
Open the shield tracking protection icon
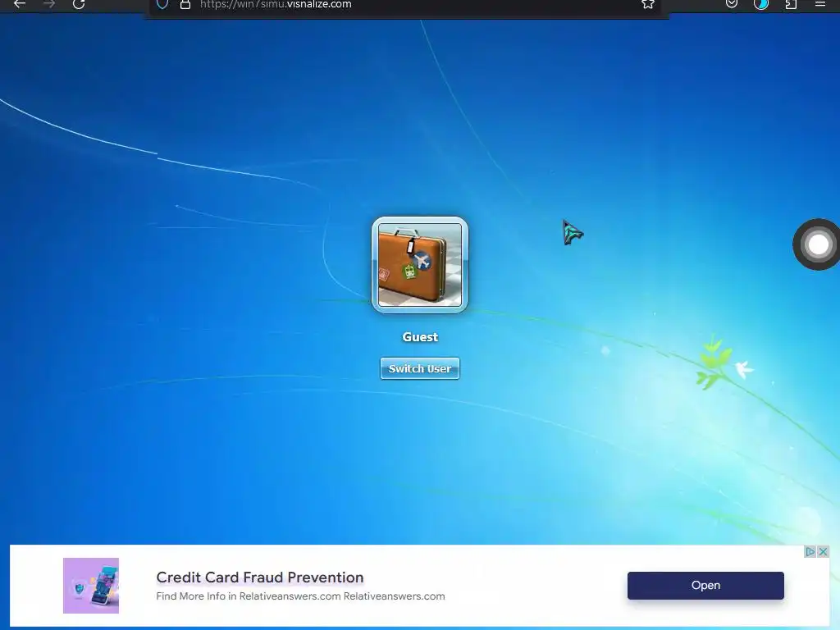(162, 4)
